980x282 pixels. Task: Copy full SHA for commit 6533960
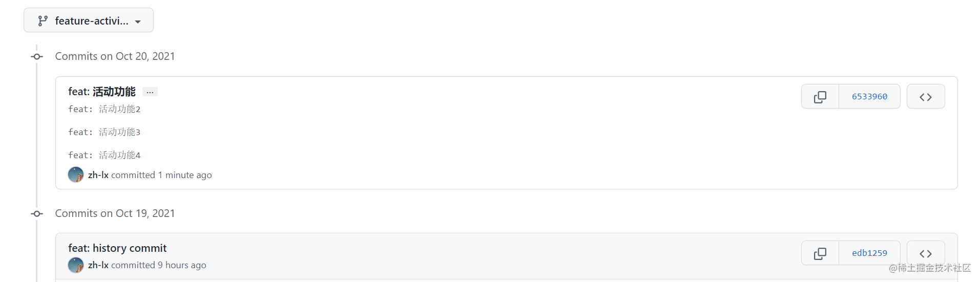click(820, 97)
